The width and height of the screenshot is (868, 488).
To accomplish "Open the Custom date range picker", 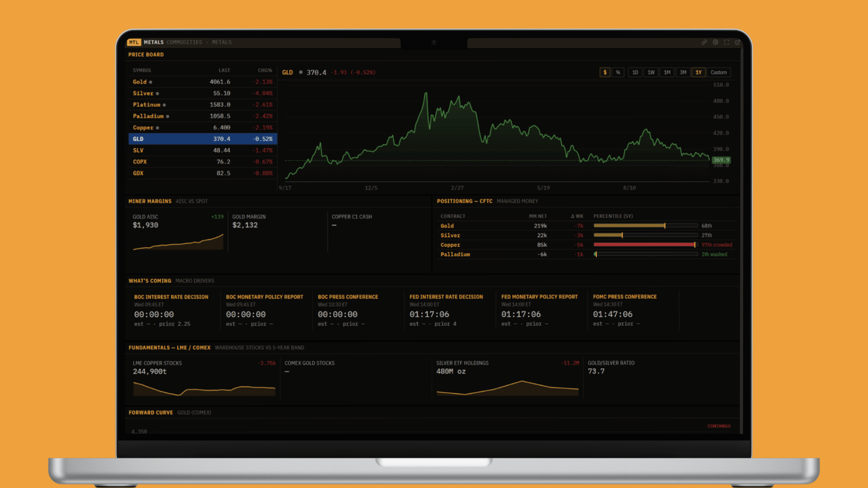I will (719, 72).
